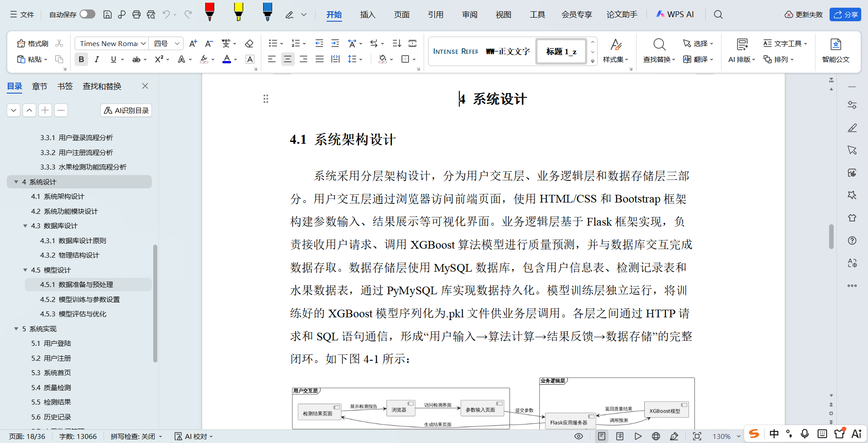Open Find and Replace (查找替换) tool
Screen dimensions: 868x443
659,51
